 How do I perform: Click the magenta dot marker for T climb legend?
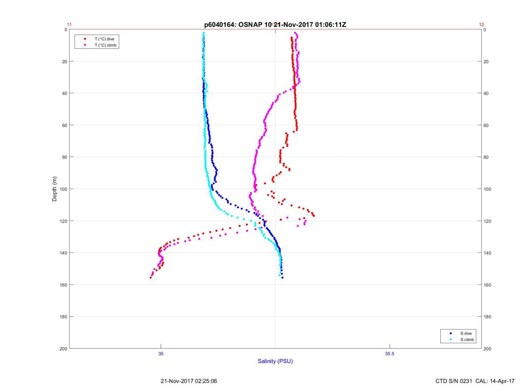[84, 45]
